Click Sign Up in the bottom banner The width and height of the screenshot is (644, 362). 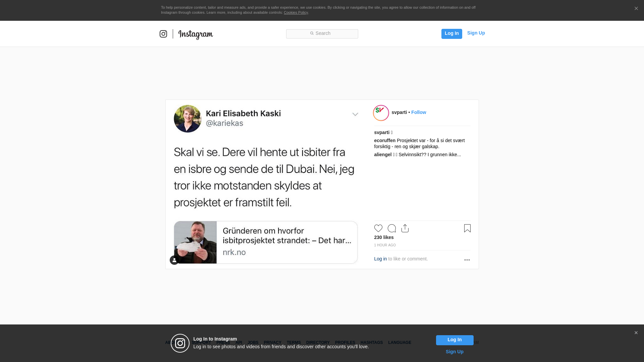[x=454, y=352]
